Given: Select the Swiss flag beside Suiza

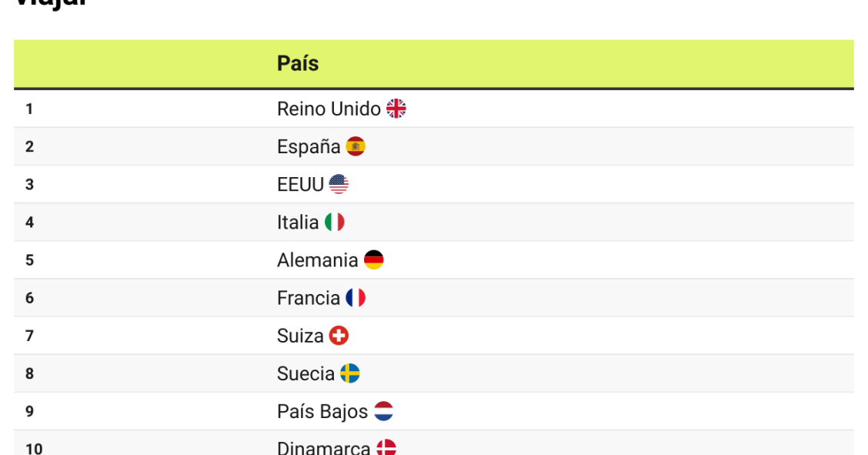Looking at the screenshot, I should (339, 336).
